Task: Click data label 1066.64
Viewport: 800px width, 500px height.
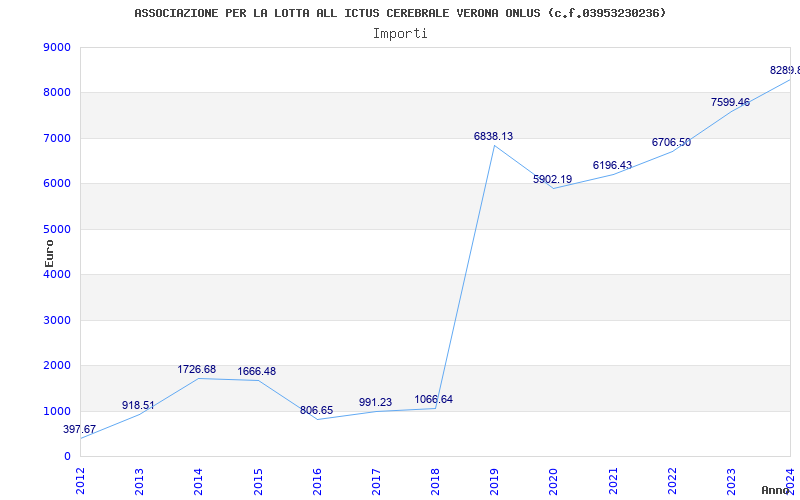Action: [434, 399]
